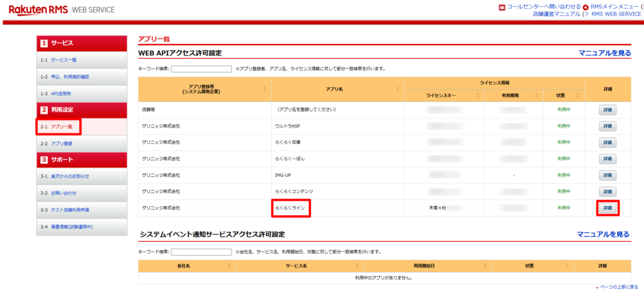644x292 pixels.
Task: Open 詳細 for らくらくーぽん row
Action: 608,159
